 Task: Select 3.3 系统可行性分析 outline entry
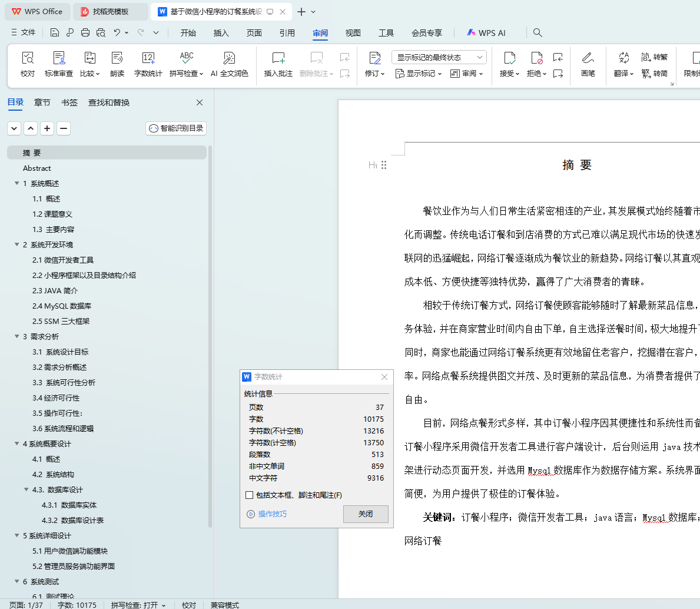pos(64,383)
